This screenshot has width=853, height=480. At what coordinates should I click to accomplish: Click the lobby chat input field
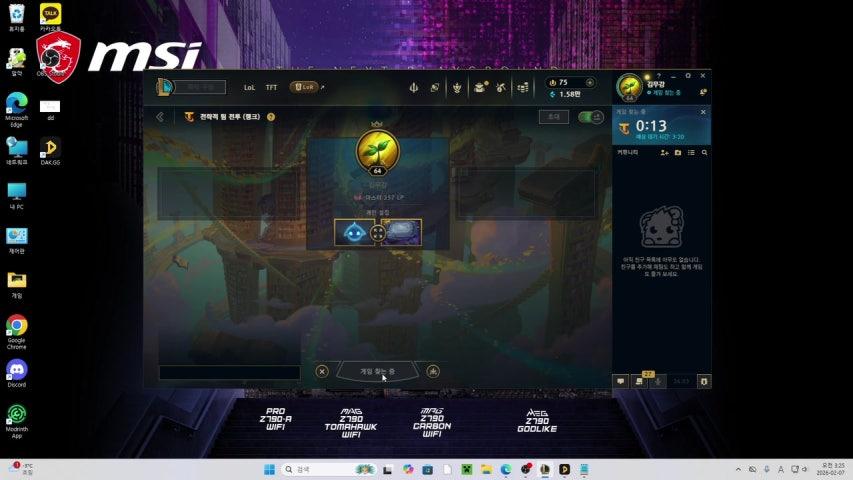coord(229,372)
